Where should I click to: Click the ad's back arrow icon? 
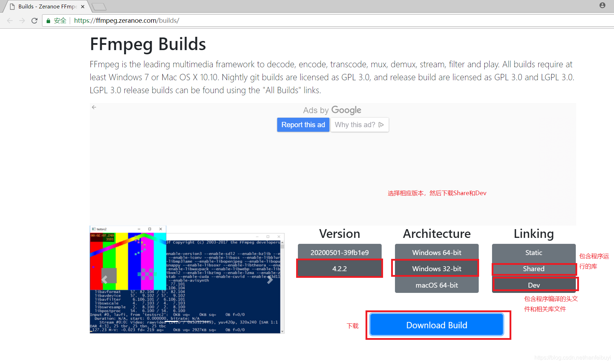pyautogui.click(x=94, y=107)
